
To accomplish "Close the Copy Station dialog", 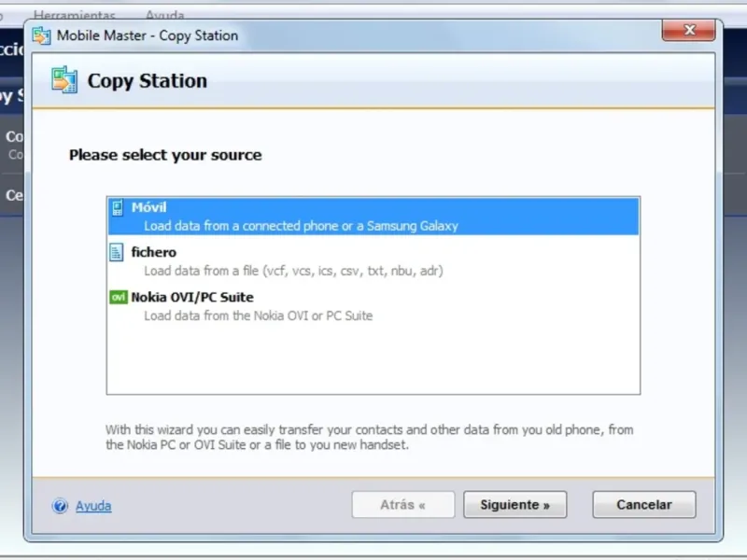I will point(688,31).
